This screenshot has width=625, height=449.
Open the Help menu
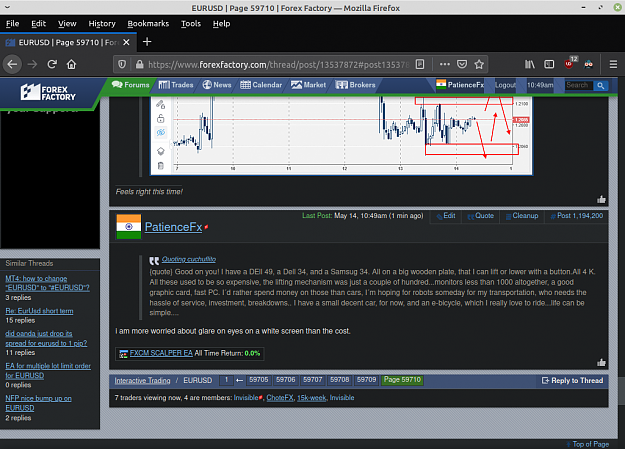221,24
